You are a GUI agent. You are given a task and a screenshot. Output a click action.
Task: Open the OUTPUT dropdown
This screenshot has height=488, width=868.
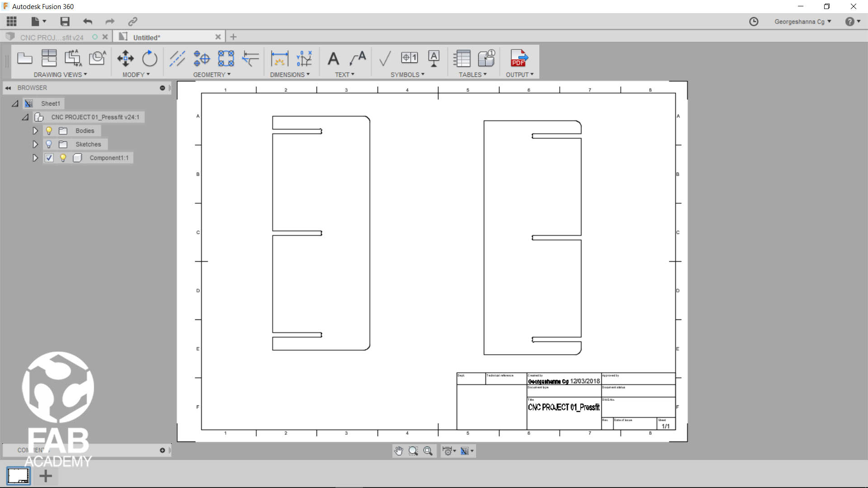point(519,75)
